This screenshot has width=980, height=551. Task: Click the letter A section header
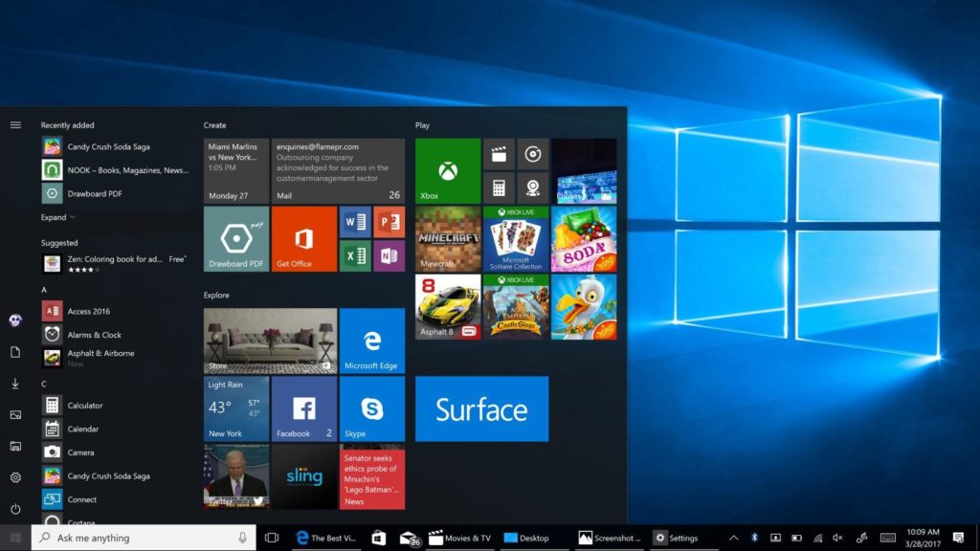(x=45, y=289)
